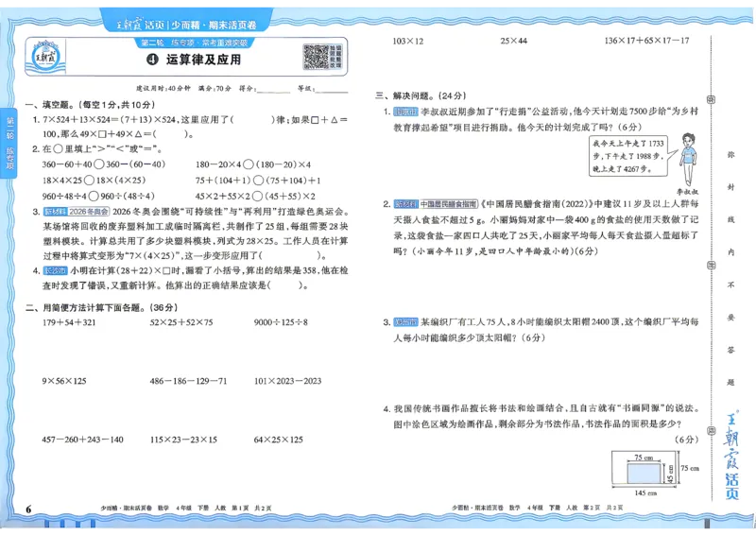Click the 2026冬奥会 tag label
The width and height of the screenshot is (756, 535).
(x=89, y=212)
